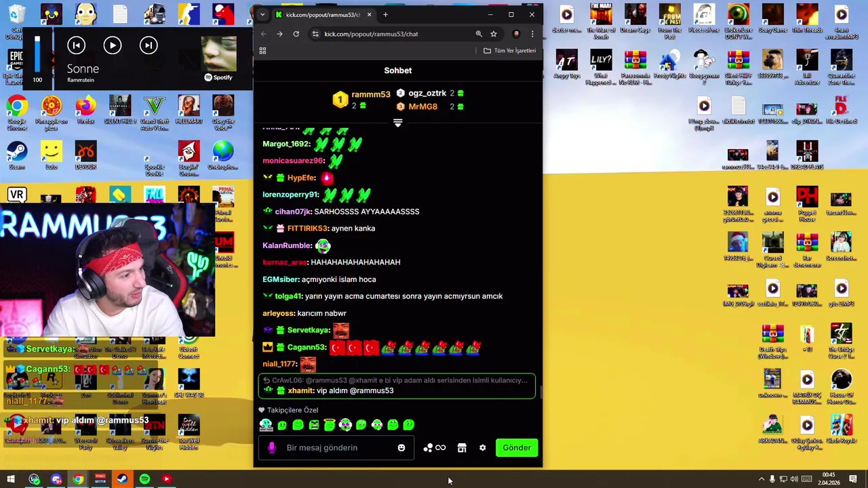The width and height of the screenshot is (868, 488).
Task: Open SILENT HILL f desktop shortcut
Action: [x=120, y=110]
